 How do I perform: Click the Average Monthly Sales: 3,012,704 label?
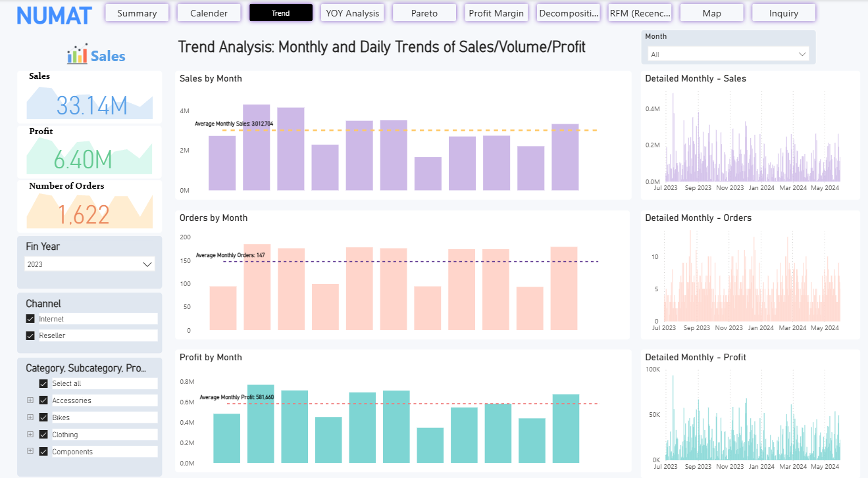tap(234, 124)
